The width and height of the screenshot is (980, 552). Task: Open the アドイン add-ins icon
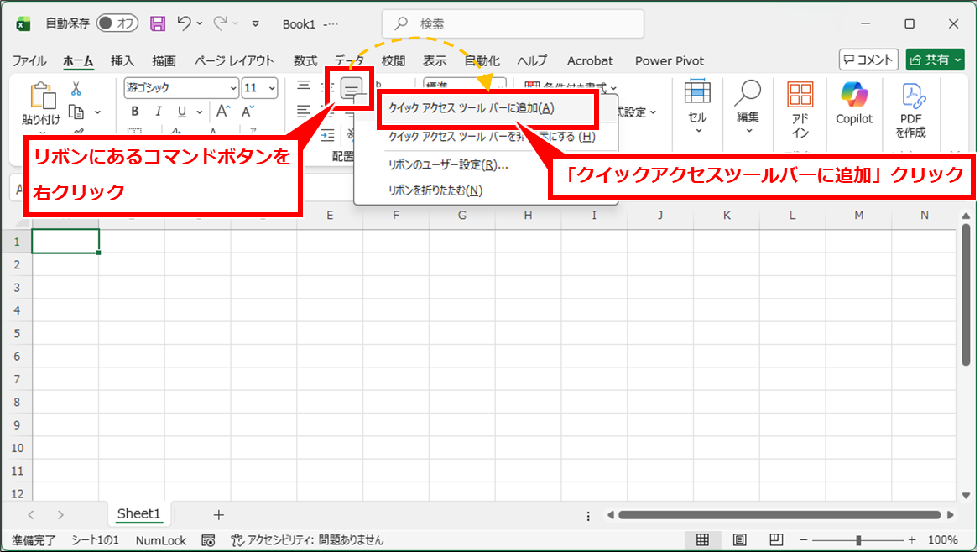(x=800, y=109)
